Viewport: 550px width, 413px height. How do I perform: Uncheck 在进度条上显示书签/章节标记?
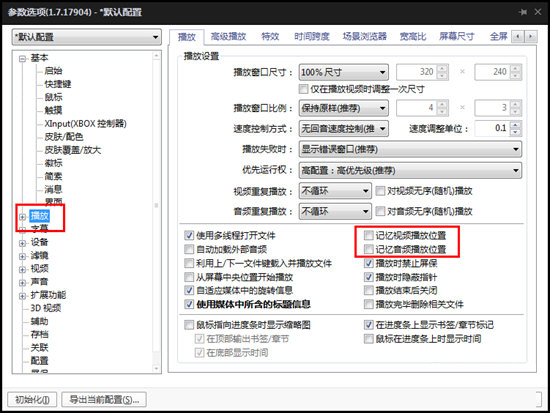coord(368,325)
